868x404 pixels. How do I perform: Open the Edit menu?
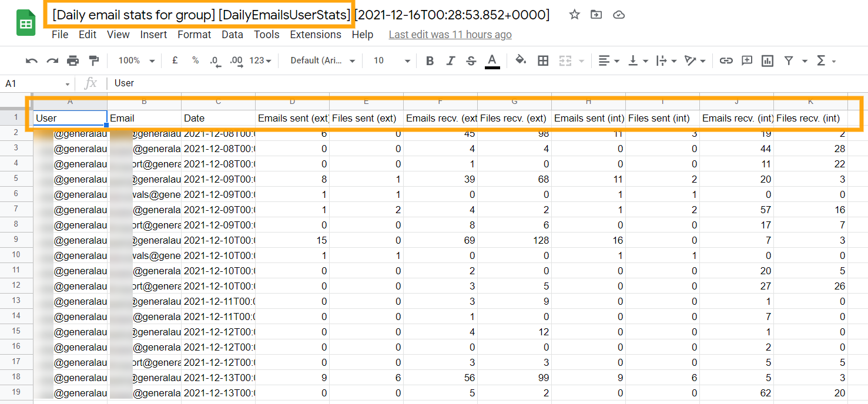88,35
